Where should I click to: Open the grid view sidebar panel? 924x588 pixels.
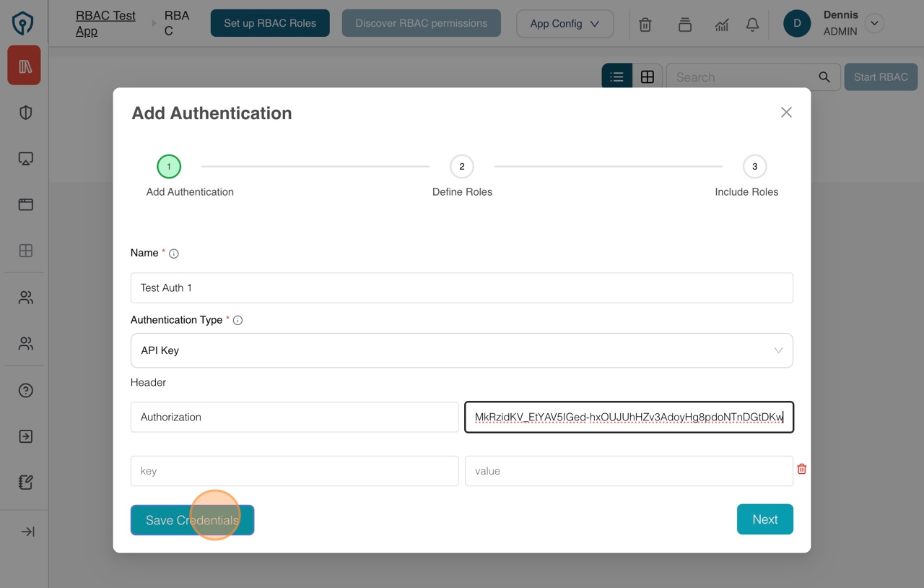click(x=24, y=251)
